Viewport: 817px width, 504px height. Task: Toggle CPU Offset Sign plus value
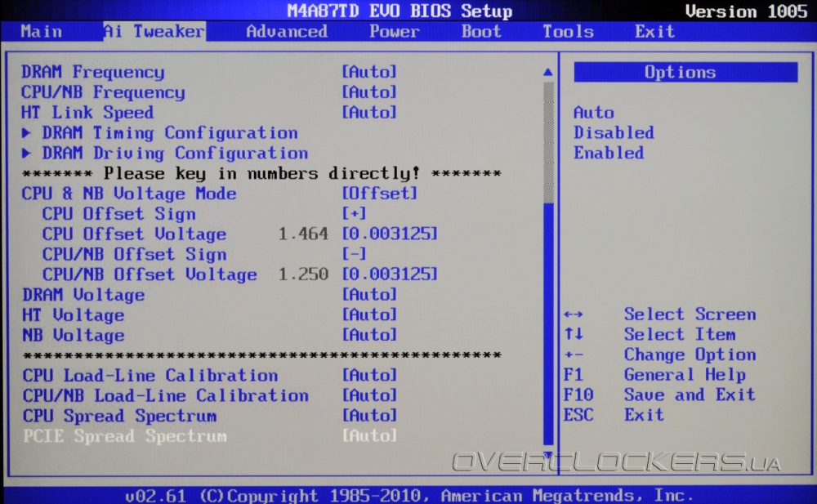click(354, 214)
